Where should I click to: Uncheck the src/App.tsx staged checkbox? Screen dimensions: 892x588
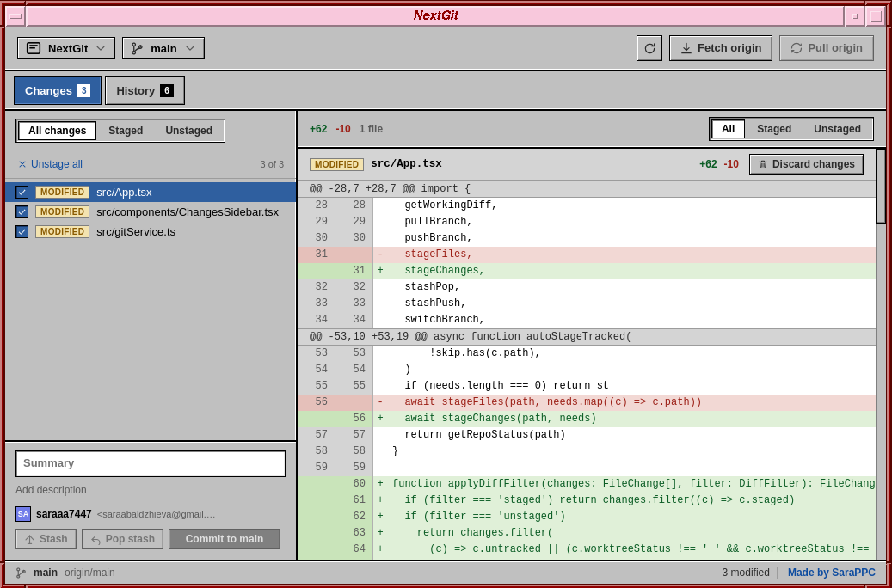coord(22,193)
